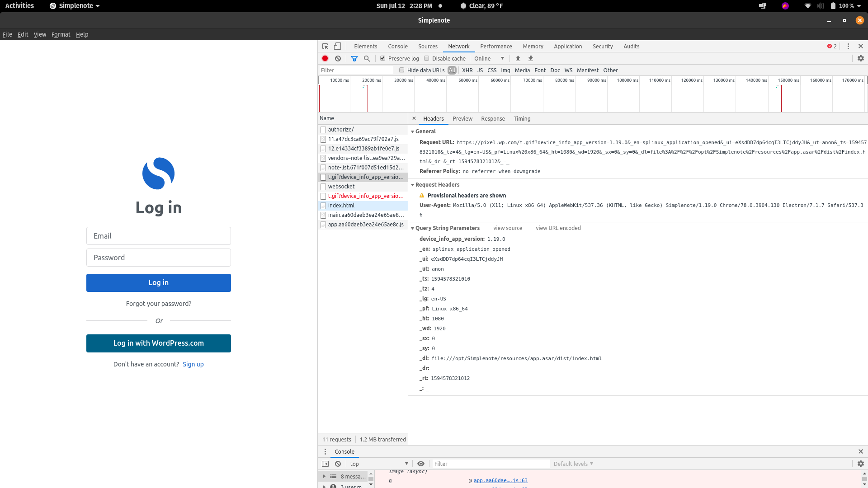
Task: Activate the inspect element picker in DevTools
Action: 325,46
